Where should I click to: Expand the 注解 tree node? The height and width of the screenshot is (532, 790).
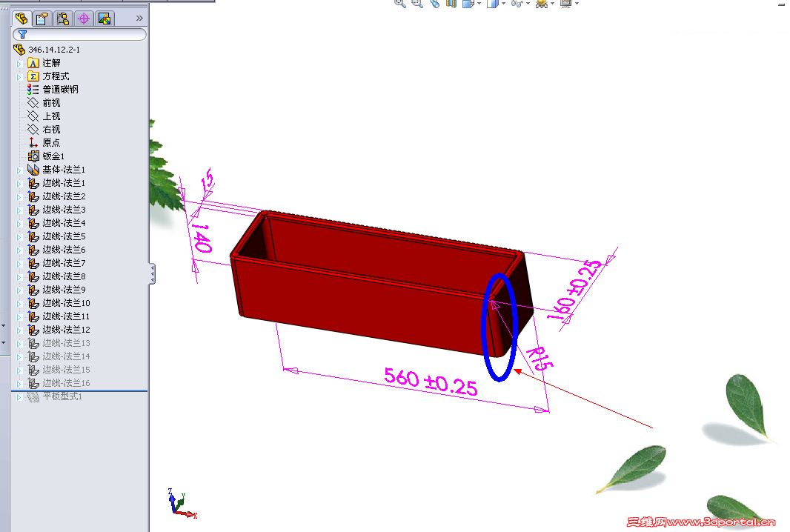tap(19, 64)
